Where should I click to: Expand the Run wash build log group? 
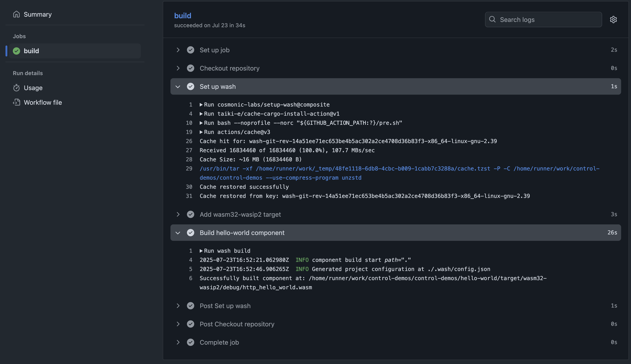(x=201, y=251)
